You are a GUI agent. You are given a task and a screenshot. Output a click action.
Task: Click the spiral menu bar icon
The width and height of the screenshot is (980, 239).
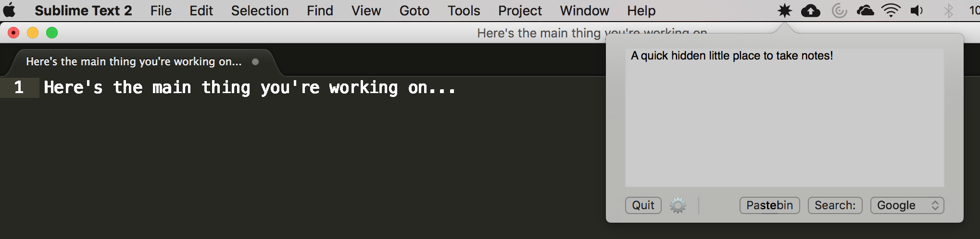[839, 11]
